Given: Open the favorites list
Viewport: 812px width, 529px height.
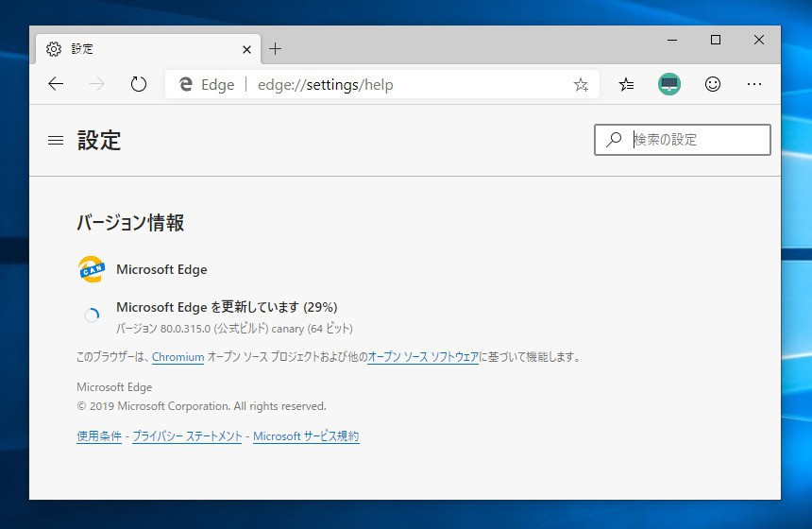Looking at the screenshot, I should pyautogui.click(x=626, y=84).
